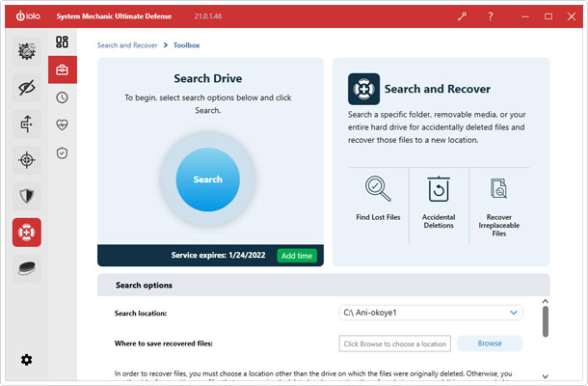This screenshot has height=386, width=588.
Task: Click the Accidental Deletions trash icon
Action: coord(439,189)
